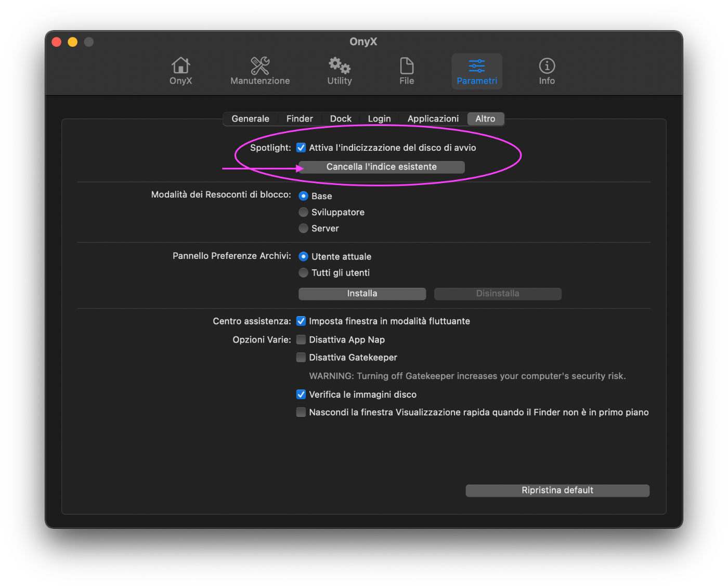
Task: Toggle Imposta finestra in modalità fluttuante
Action: [x=301, y=321]
